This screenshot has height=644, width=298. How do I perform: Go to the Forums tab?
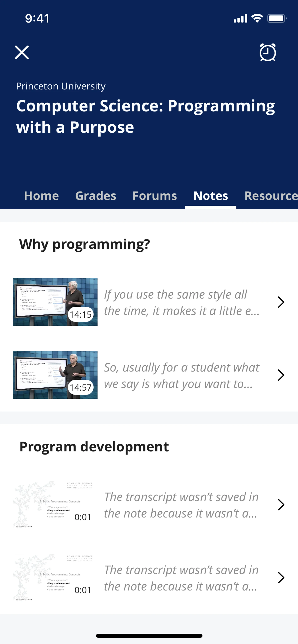pos(154,196)
